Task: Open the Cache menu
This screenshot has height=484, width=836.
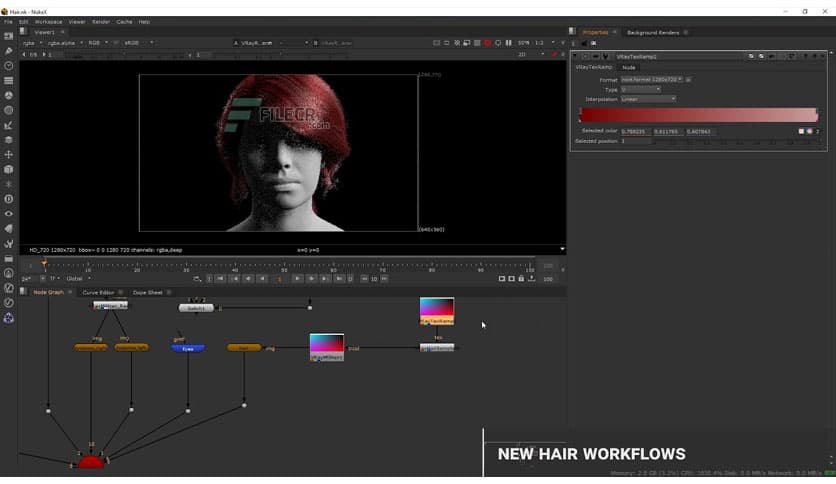Action: pos(124,22)
